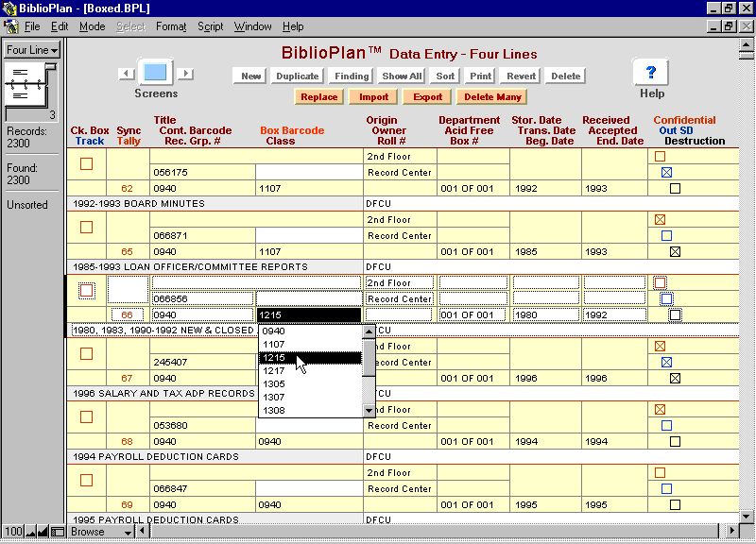Click the class list's scroll down arrow
Viewport: 756px width, 544px height.
[369, 411]
